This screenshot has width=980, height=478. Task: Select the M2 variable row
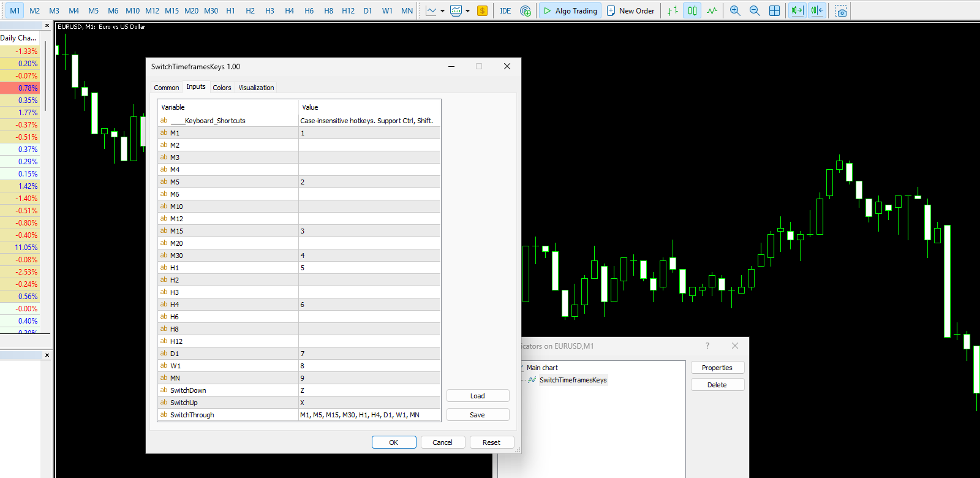299,145
